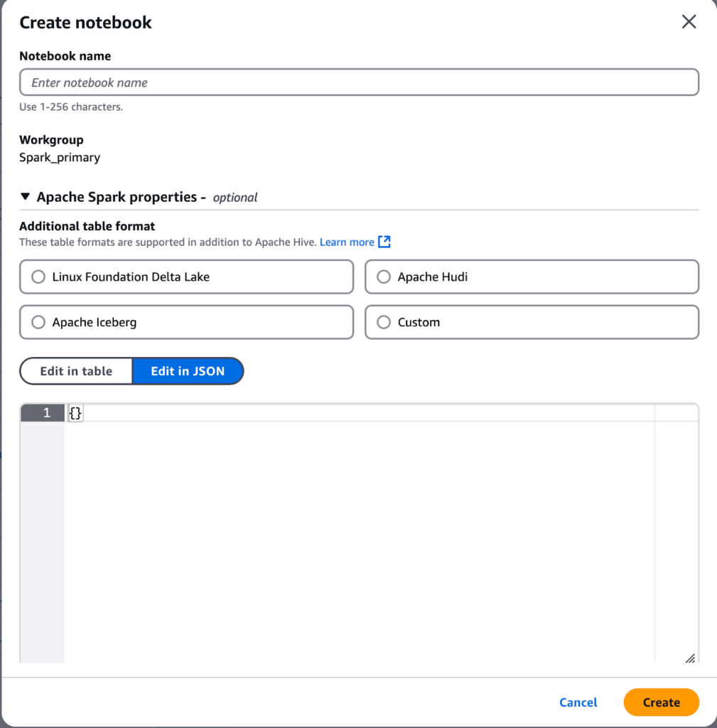The image size is (717, 728).
Task: Click the Create button
Action: click(661, 702)
